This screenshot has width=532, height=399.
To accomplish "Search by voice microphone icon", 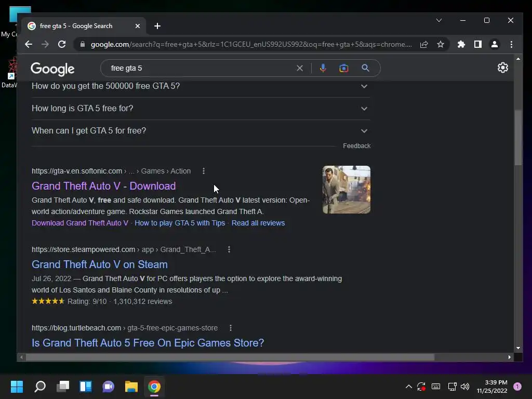I will pos(323,68).
